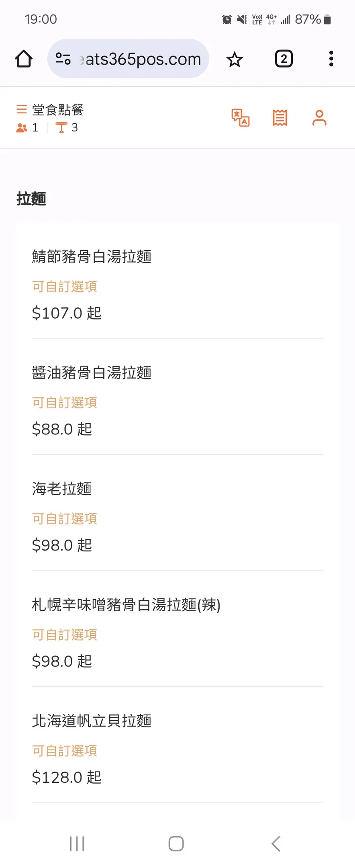Open the browser tab switcher
The width and height of the screenshot is (355, 868).
284,59
